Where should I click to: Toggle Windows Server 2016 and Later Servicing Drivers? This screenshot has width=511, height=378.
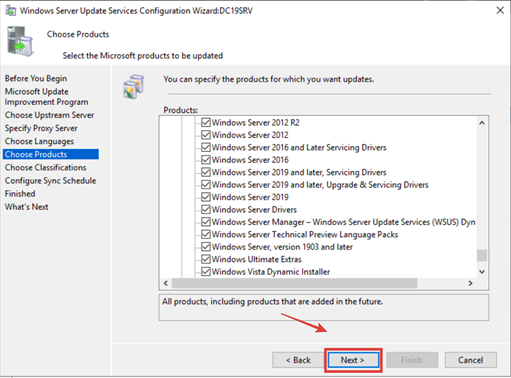pyautogui.click(x=206, y=147)
